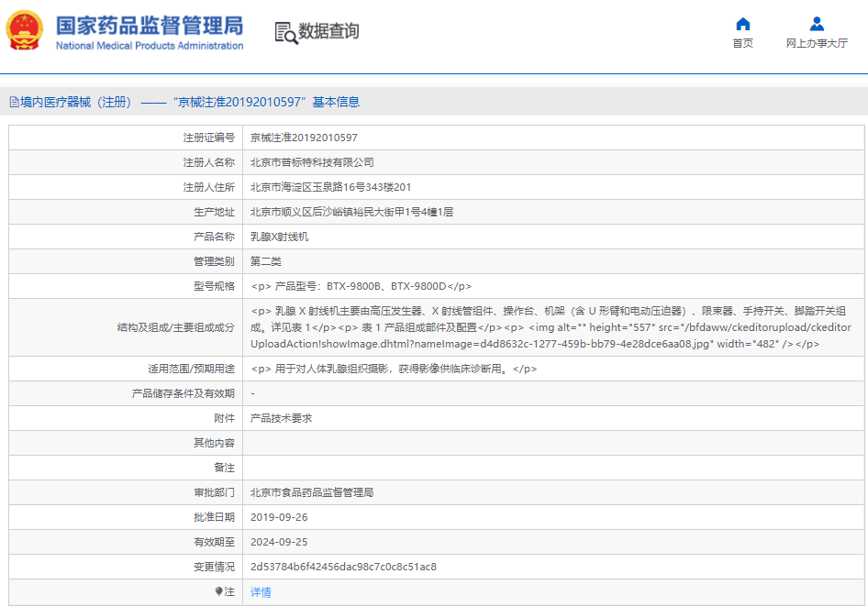Open the 产品技术要求 attachment
868x607 pixels.
(x=281, y=418)
